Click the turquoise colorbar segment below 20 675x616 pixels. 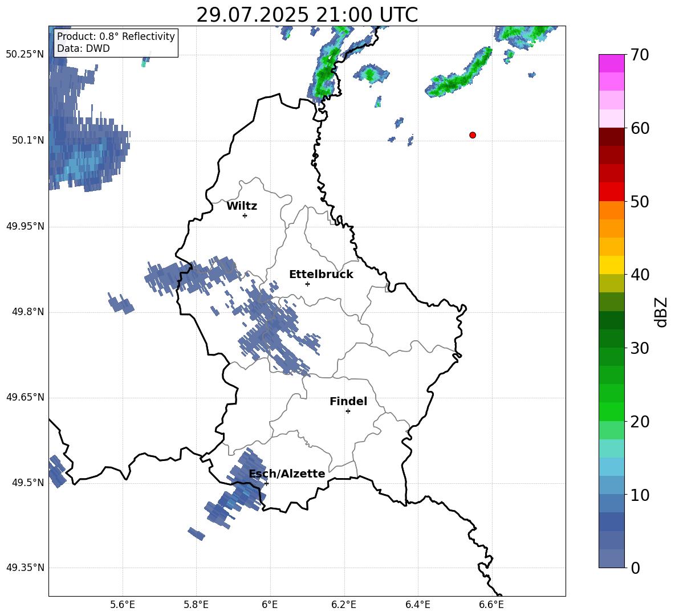pyautogui.click(x=611, y=448)
